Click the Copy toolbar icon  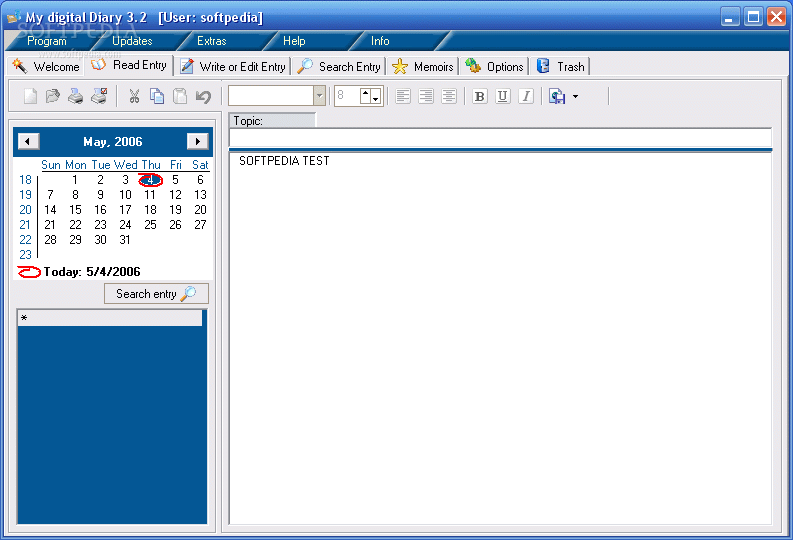tap(157, 96)
